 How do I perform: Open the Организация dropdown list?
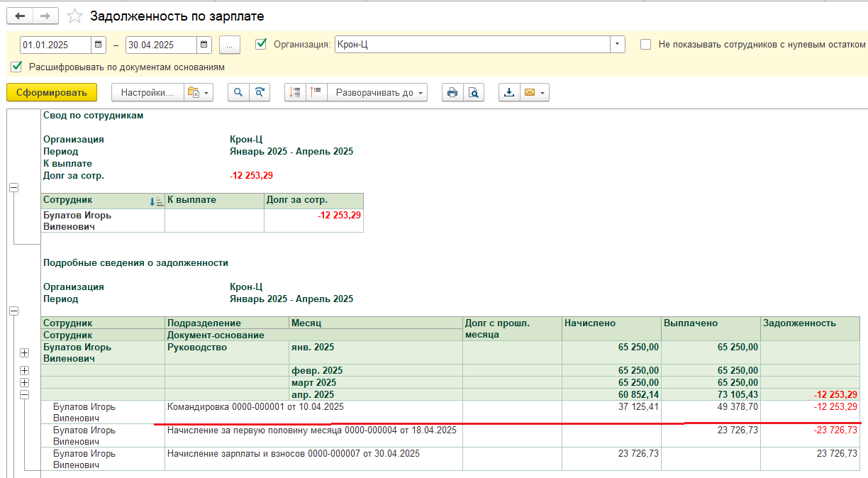(617, 44)
